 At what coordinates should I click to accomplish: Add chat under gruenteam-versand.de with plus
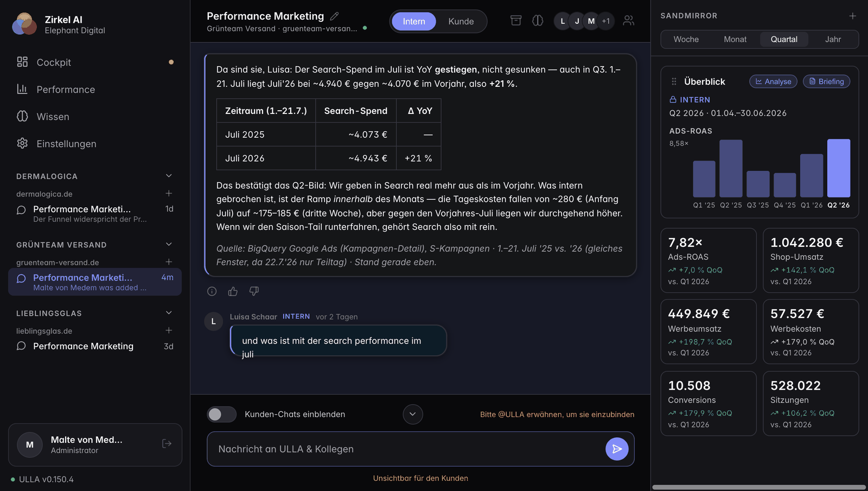[x=169, y=262]
